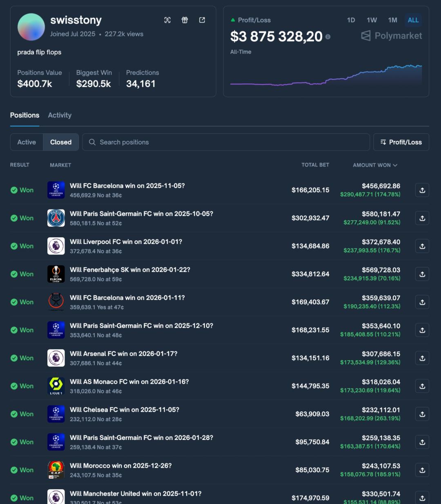Open the QR code profile scanner icon
The height and width of the screenshot is (504, 441).
[x=167, y=20]
